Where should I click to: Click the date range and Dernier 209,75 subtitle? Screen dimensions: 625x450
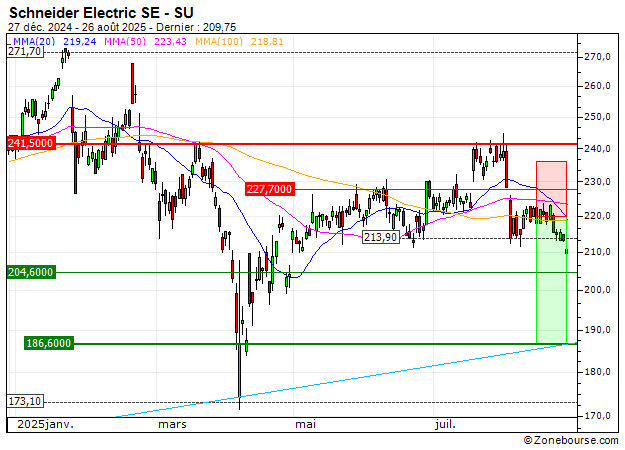coord(122,27)
